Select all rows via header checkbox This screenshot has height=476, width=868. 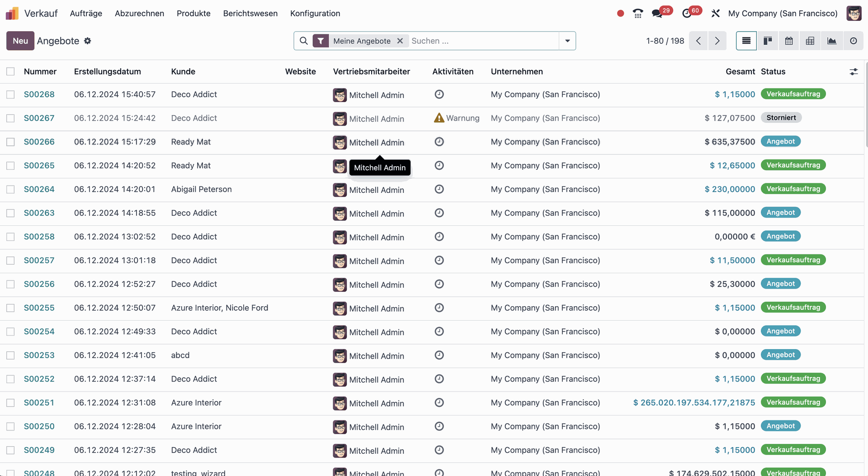10,72
